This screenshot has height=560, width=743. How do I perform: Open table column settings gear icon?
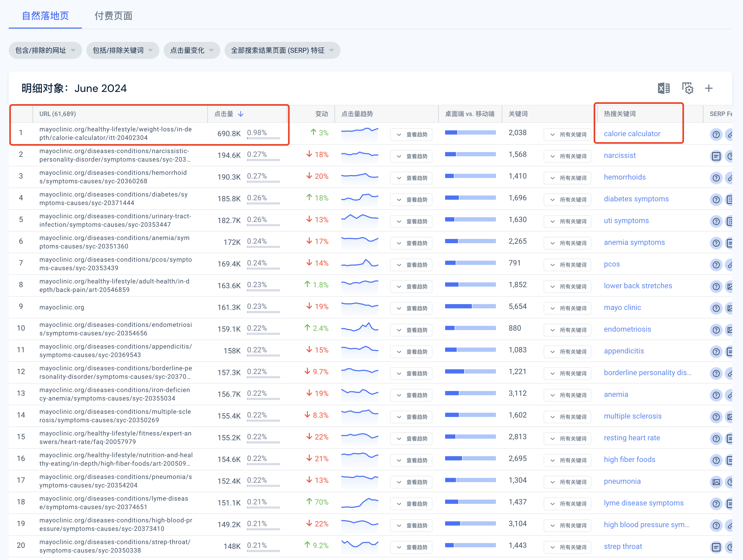688,88
